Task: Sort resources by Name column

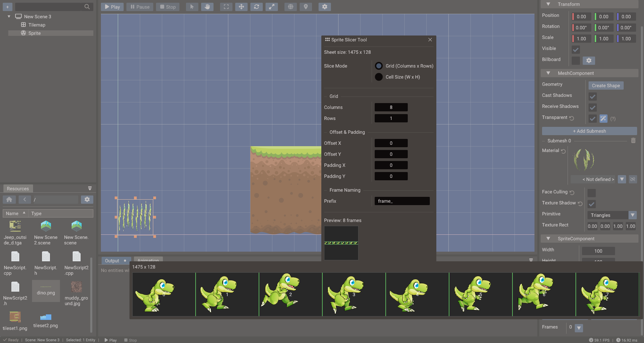Action: [x=15, y=213]
